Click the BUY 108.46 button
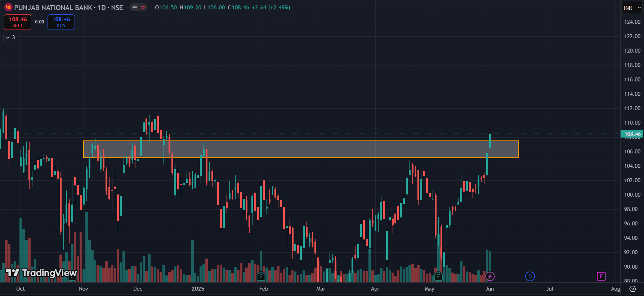Image resolution: width=644 pixels, height=296 pixels. tap(61, 22)
